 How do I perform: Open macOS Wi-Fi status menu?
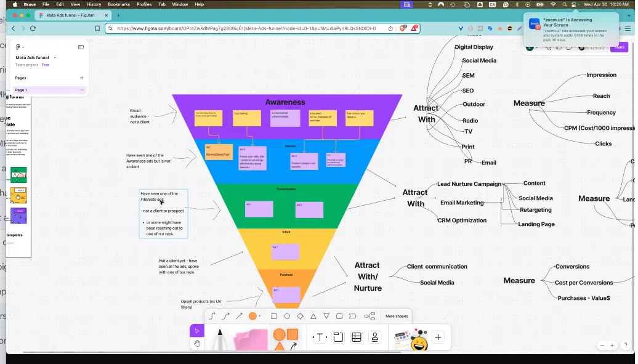click(x=553, y=4)
